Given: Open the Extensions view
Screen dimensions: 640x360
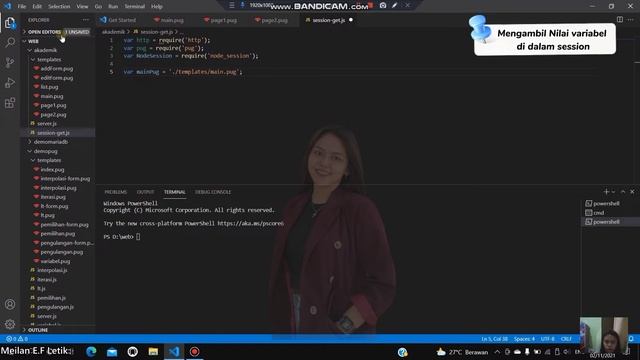Looking at the screenshot, I should (x=10, y=102).
